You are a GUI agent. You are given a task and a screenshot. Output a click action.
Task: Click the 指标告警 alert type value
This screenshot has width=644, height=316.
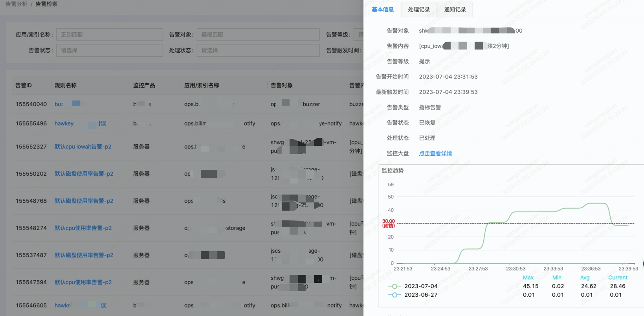coord(430,107)
